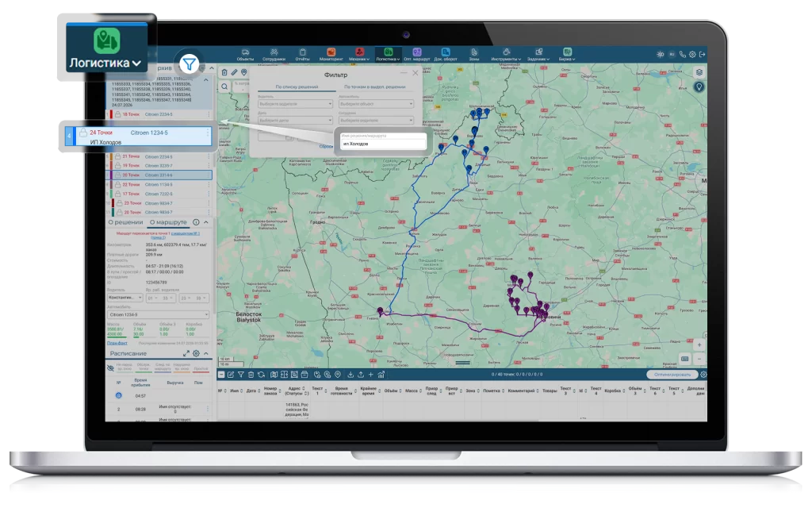This screenshot has height=508, width=812.
Task: Click the download icon in orders toolbar
Action: pos(350,375)
